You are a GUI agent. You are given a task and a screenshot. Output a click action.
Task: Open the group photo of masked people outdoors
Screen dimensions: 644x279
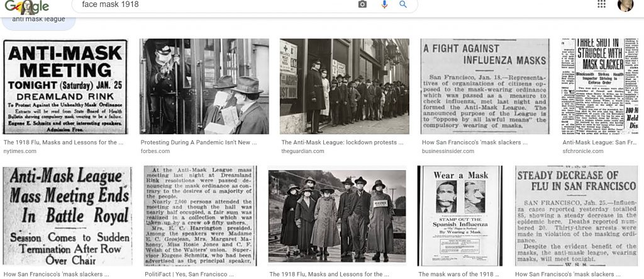337,216
